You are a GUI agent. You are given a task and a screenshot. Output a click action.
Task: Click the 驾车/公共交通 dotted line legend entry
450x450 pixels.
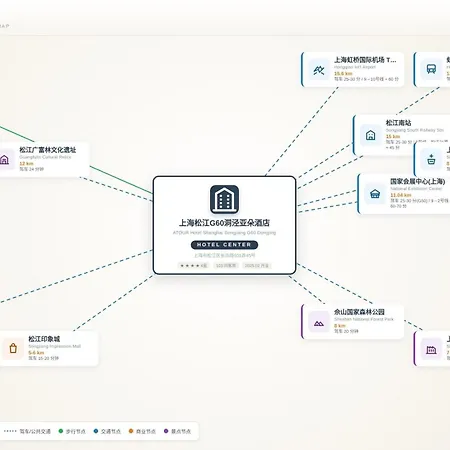click(27, 431)
